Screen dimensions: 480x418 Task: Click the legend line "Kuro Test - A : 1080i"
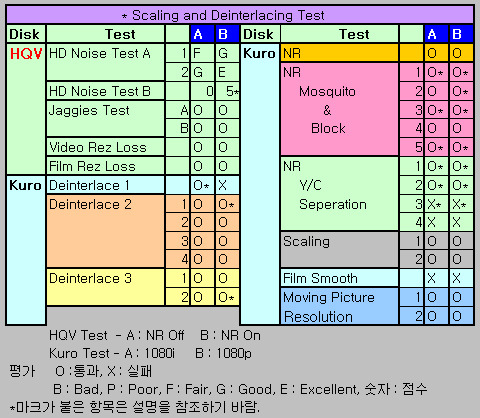pyautogui.click(x=112, y=353)
